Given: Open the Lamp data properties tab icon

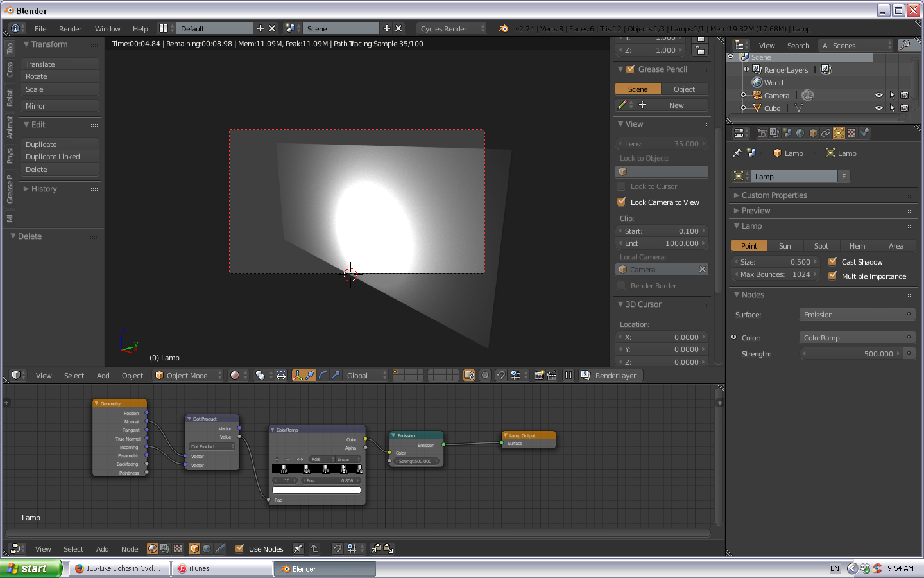Looking at the screenshot, I should pos(839,133).
